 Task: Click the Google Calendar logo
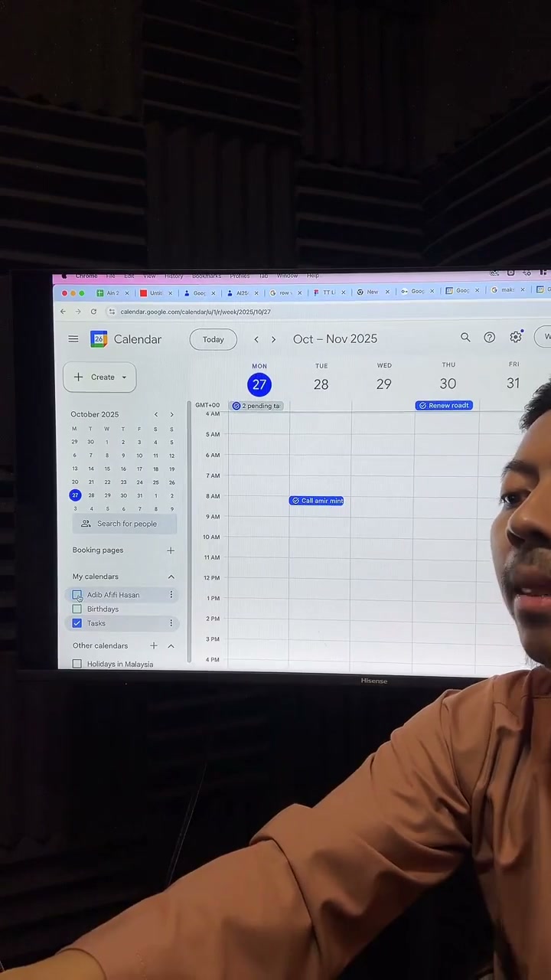pos(99,339)
